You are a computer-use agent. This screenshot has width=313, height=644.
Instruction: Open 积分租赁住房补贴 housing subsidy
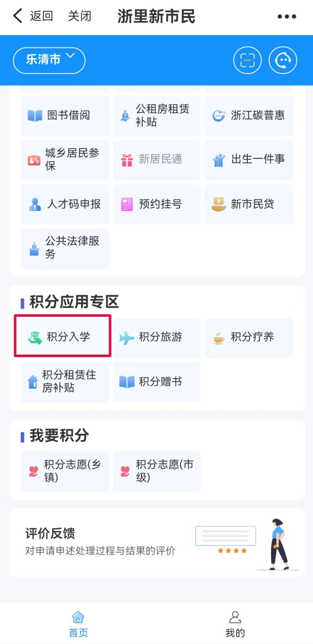coord(64,382)
